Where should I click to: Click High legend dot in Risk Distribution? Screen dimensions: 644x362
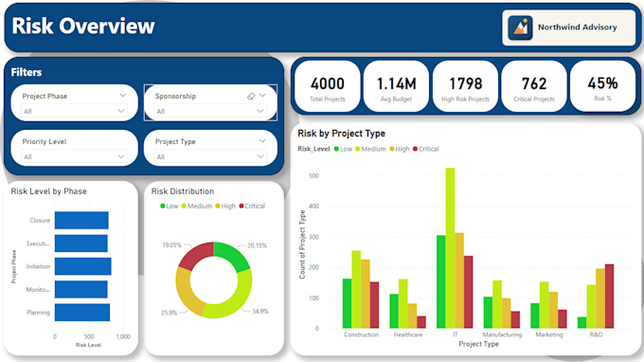(218, 206)
